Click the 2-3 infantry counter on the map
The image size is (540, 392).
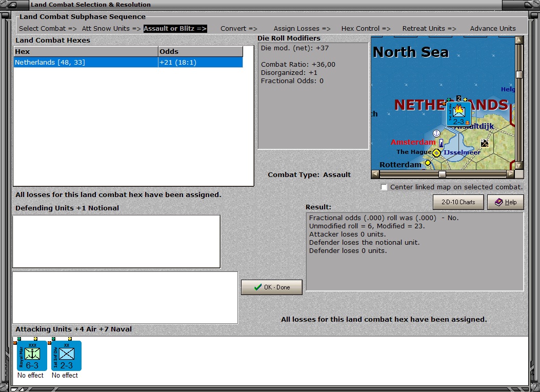(x=459, y=114)
